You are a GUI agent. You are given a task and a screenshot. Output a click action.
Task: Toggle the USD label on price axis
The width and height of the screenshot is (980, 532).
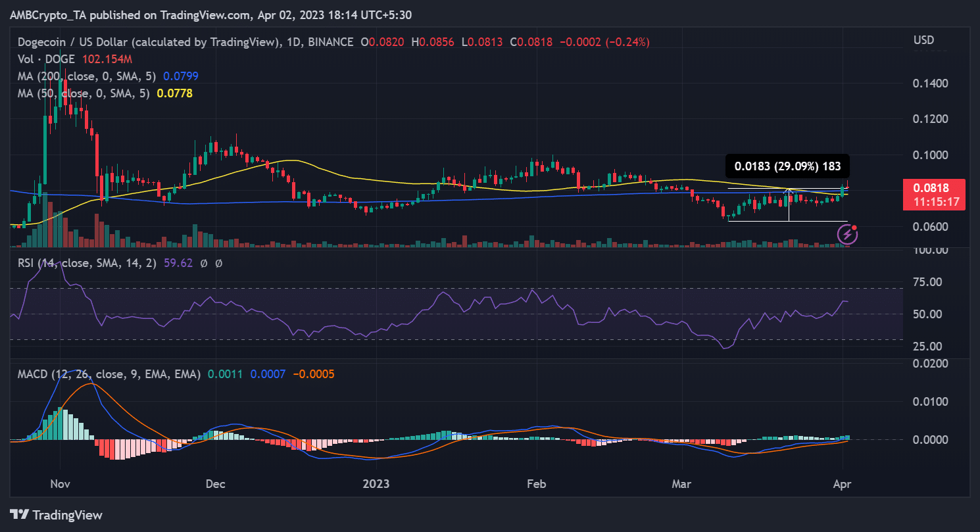(x=923, y=39)
